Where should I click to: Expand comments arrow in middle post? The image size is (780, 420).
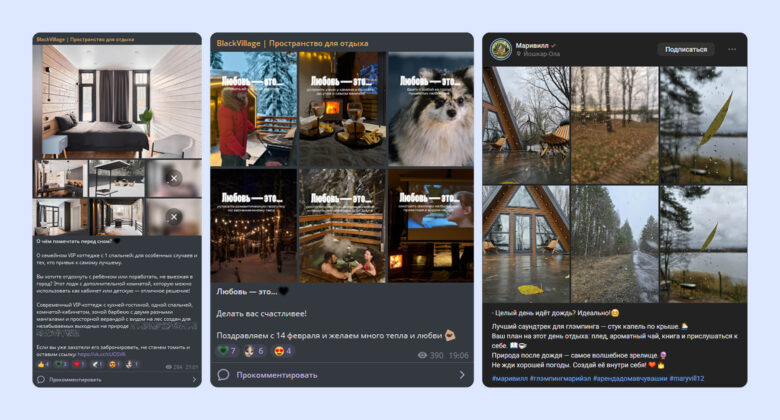(462, 375)
